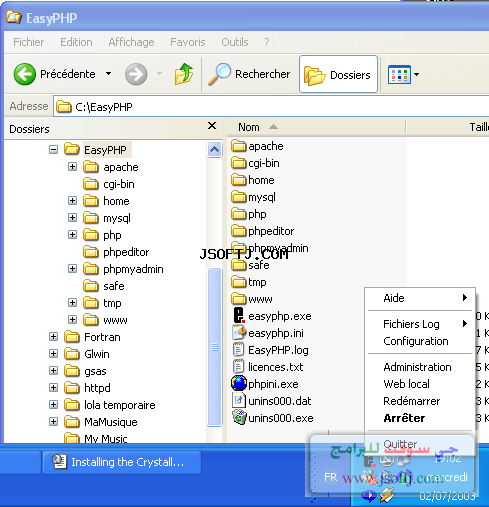489x507 pixels.
Task: Open the forward history dropdown arrow
Action: coord(159,73)
